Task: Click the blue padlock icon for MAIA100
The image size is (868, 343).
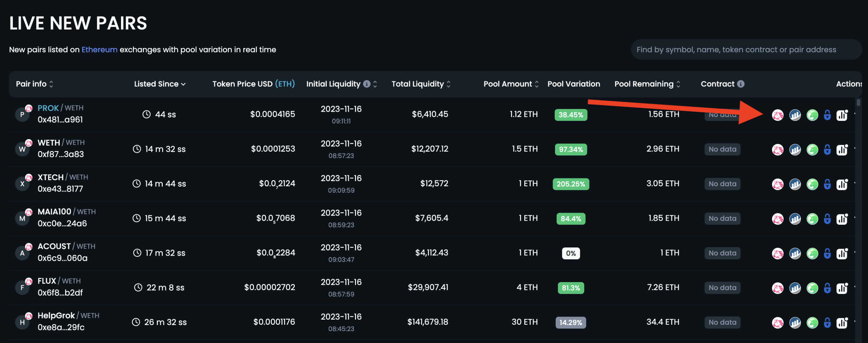Action: click(827, 219)
